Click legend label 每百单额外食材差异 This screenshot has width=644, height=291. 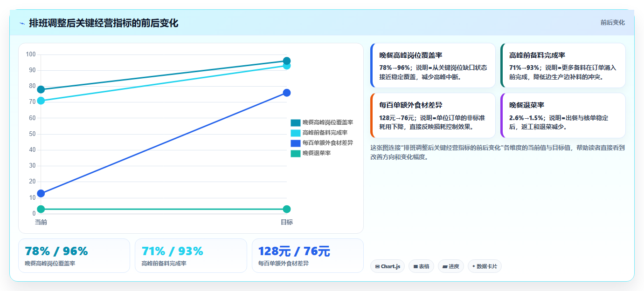327,143
